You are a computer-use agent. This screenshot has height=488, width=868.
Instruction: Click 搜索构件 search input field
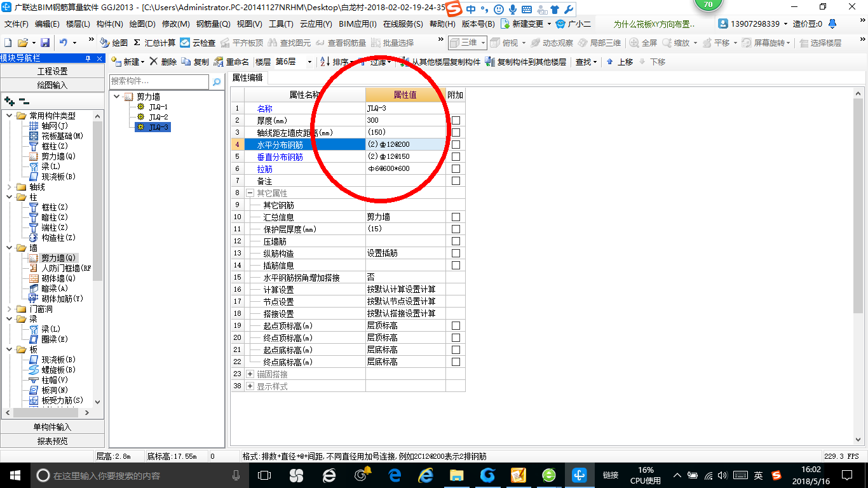[159, 81]
